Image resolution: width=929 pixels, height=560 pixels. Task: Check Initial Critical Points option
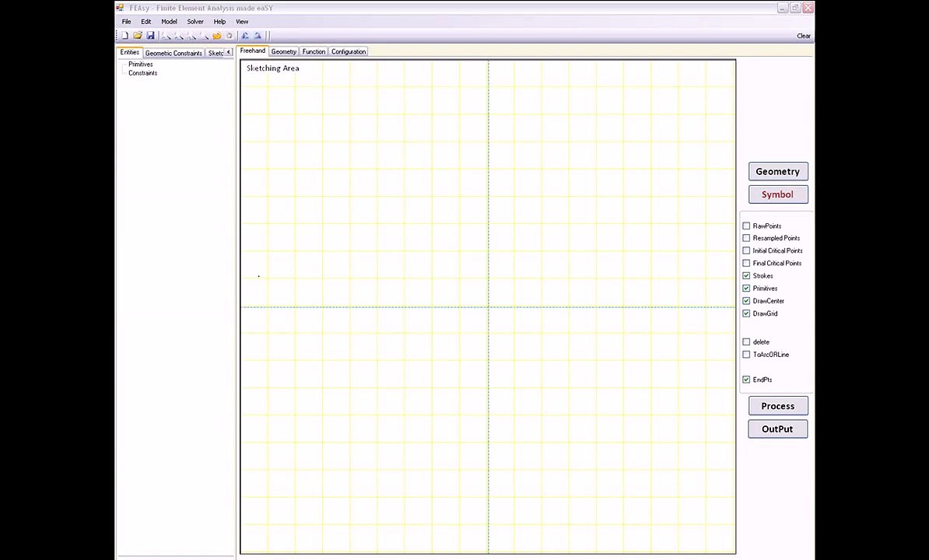746,250
